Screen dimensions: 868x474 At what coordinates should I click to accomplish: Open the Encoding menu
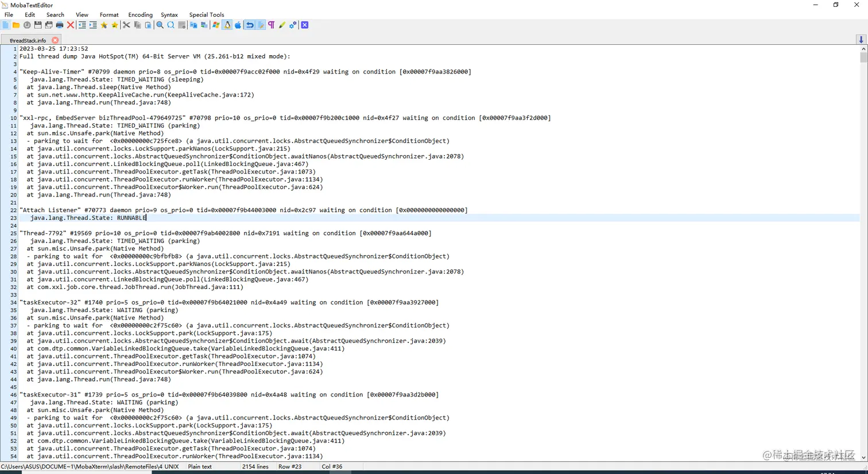[x=140, y=15]
